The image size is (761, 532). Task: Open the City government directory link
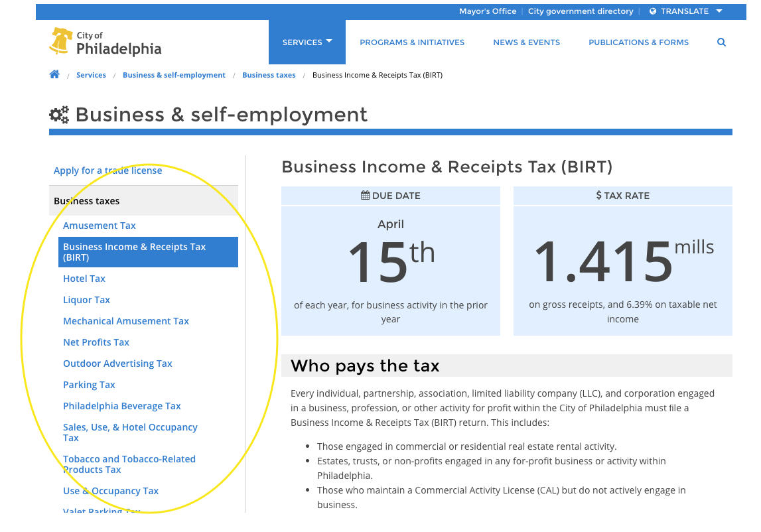(581, 11)
